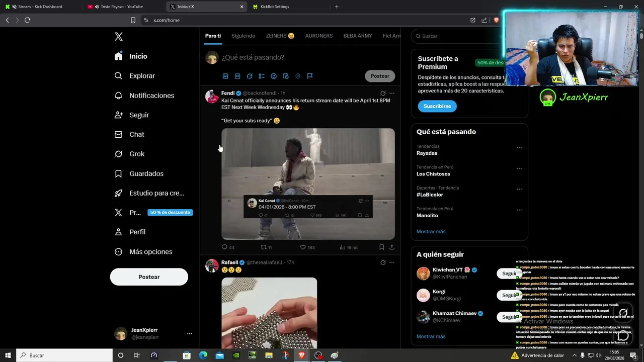This screenshot has width=644, height=362.
Task: Reply to Fendi's post (44 comments)
Action: click(x=228, y=247)
